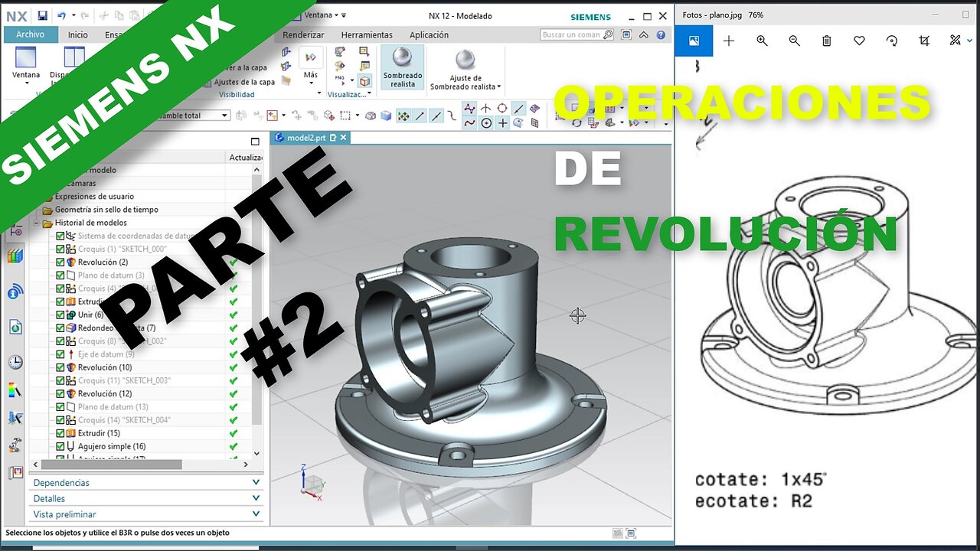Click the Buscar un comando search field
This screenshot has height=551, width=980.
click(x=571, y=34)
